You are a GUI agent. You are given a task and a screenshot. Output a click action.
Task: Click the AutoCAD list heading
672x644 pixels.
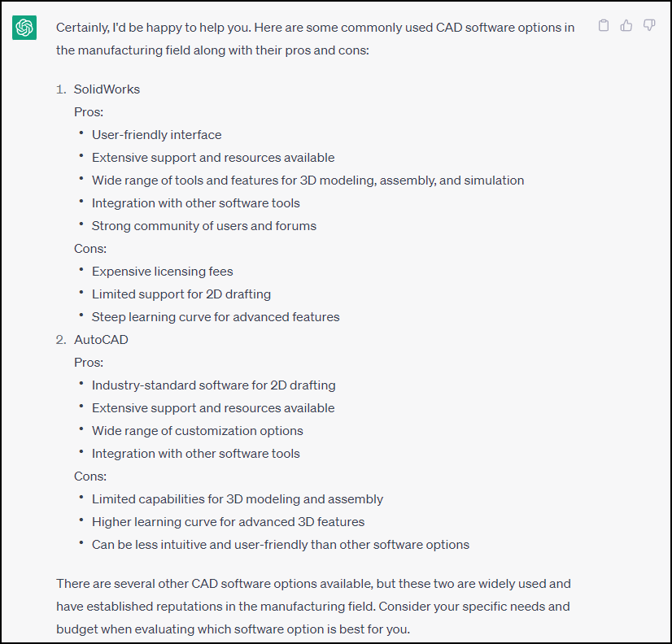pos(101,340)
